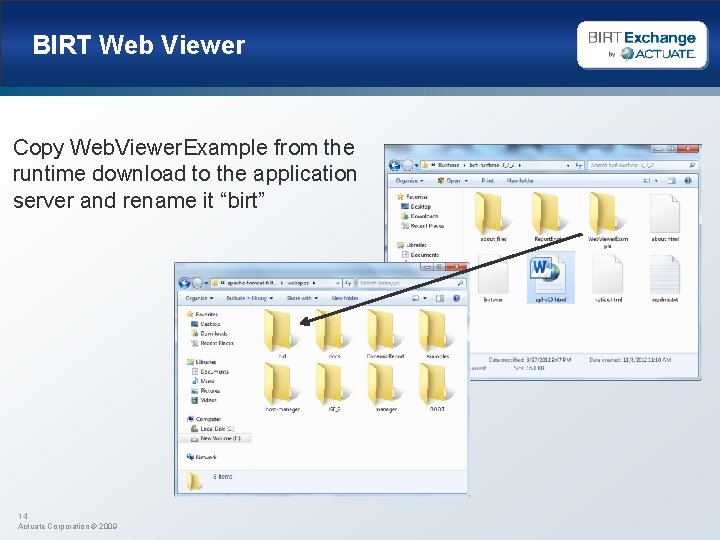Click Libraries in the webapps sidebar
The image size is (720, 540).
point(201,362)
